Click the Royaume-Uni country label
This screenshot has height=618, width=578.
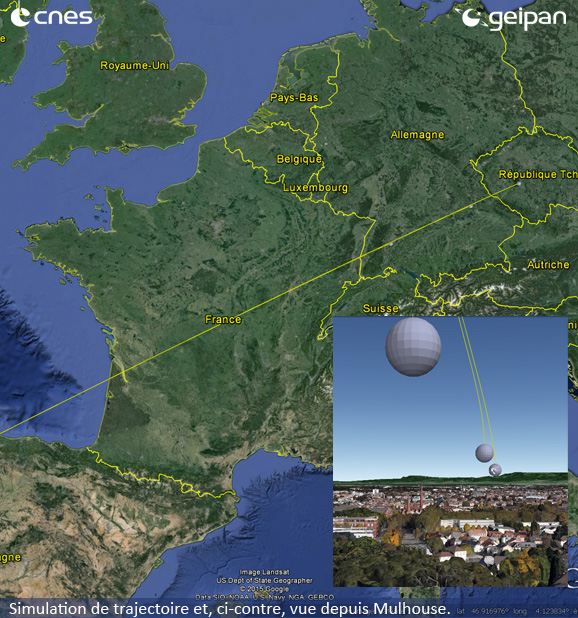click(x=134, y=65)
